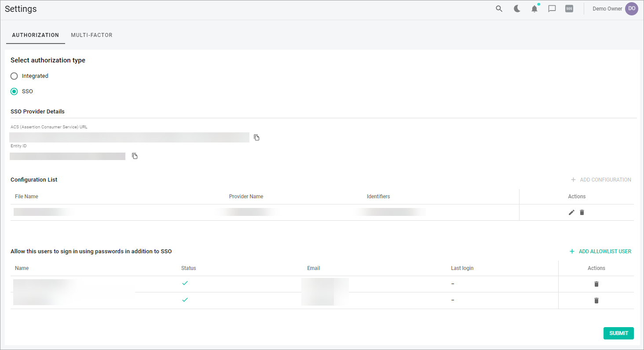Click Add Allowlist User button
Image resolution: width=644 pixels, height=350 pixels.
(600, 252)
